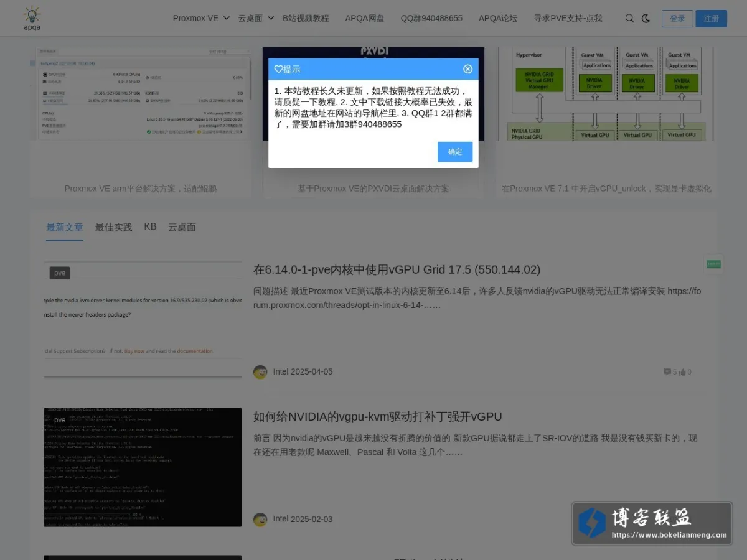Expand the Proxmox VE dropdown menu
This screenshot has height=560, width=747.
coord(201,19)
